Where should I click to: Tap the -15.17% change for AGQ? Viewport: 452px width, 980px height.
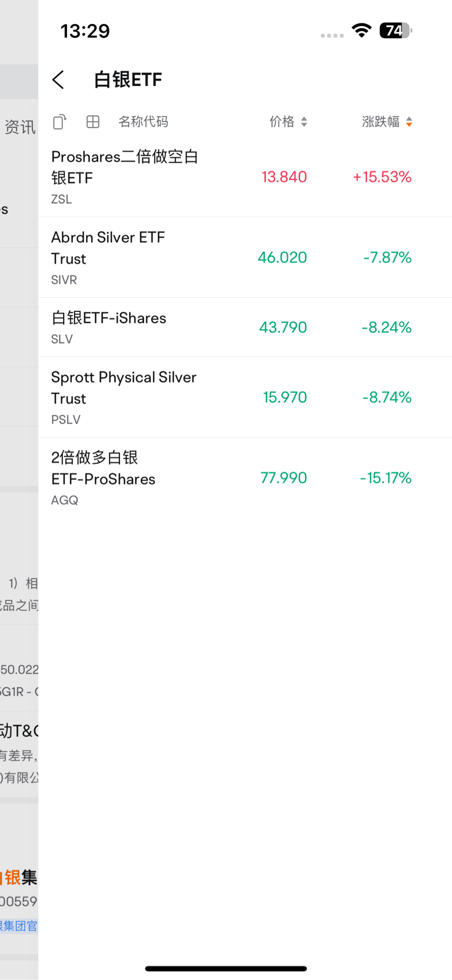tap(385, 478)
